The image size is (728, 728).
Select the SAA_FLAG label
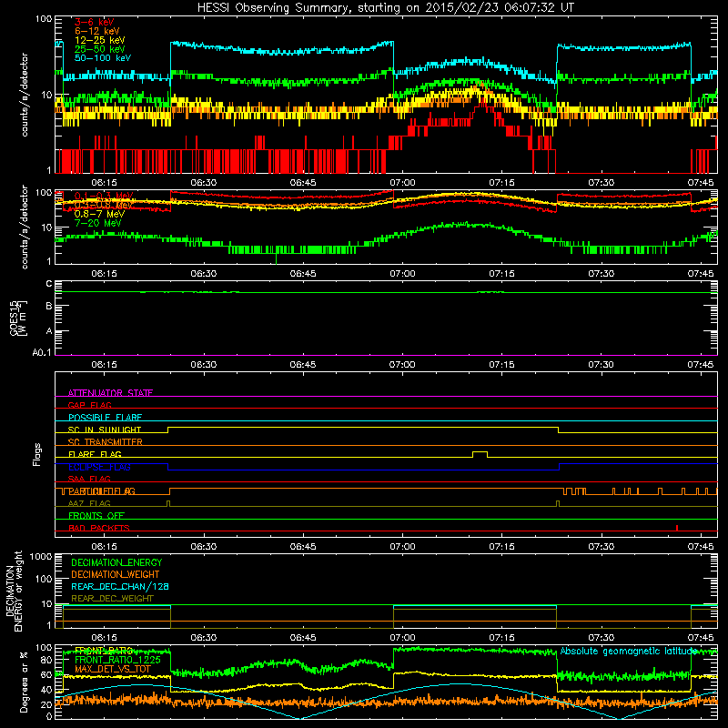(x=89, y=479)
